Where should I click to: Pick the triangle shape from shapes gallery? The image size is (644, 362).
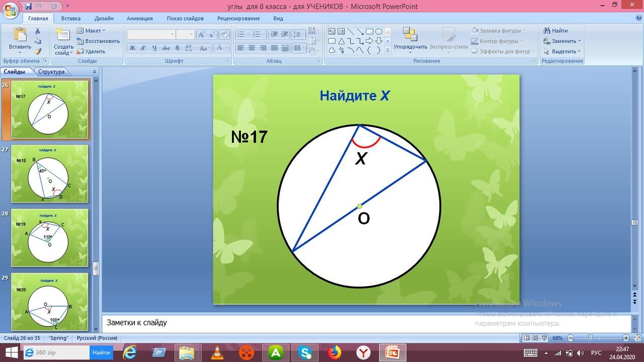point(341,41)
